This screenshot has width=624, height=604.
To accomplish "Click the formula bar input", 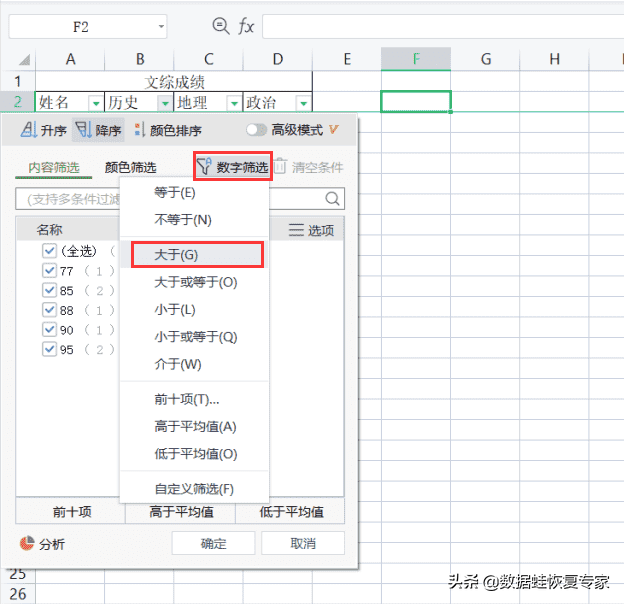I will pos(443,27).
